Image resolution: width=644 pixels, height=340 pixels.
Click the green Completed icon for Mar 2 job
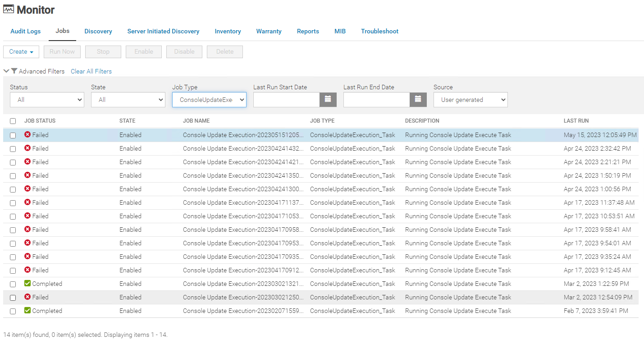tap(27, 284)
